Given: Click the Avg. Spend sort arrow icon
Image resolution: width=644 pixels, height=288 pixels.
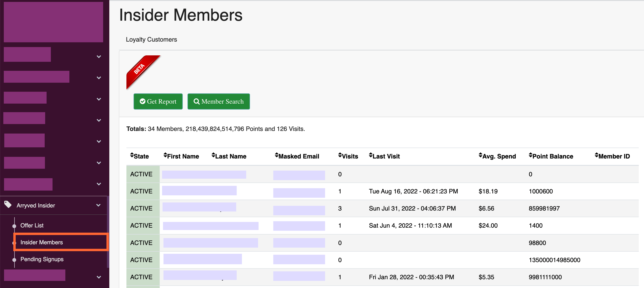Looking at the screenshot, I should coord(481,155).
